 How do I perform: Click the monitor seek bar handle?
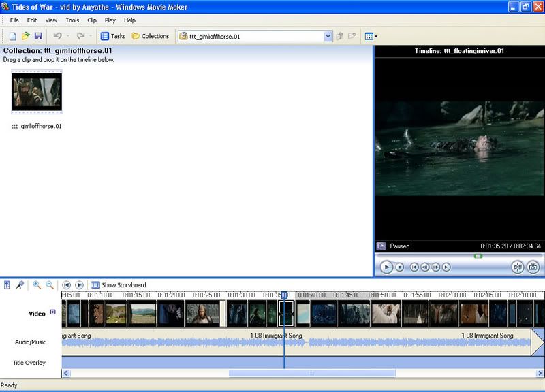click(x=478, y=256)
